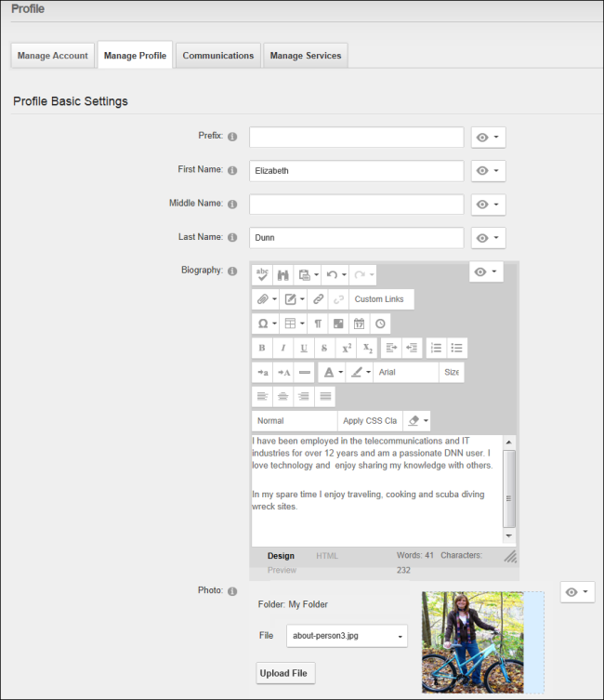This screenshot has height=700, width=604.
Task: Insert a symbol using the Omega icon
Action: [263, 324]
